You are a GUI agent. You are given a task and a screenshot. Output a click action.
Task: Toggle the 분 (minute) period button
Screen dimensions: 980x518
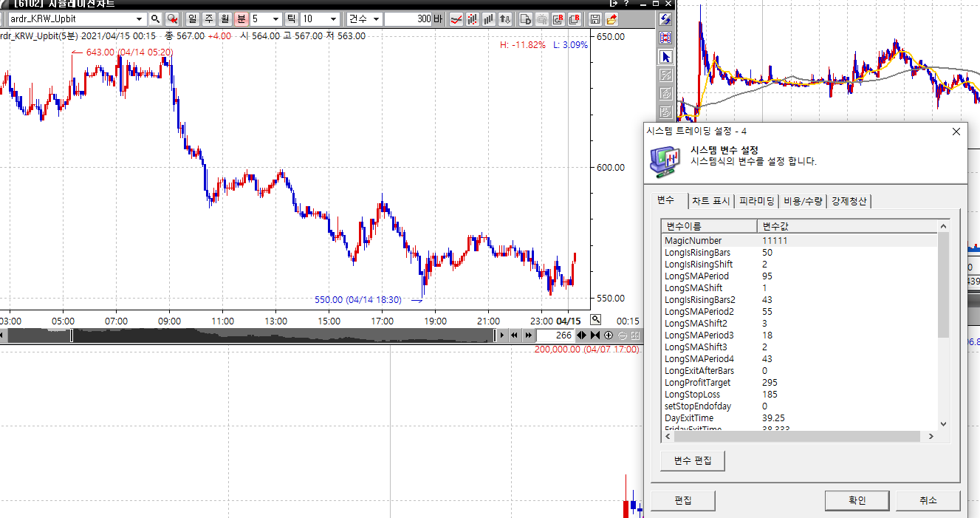point(241,19)
